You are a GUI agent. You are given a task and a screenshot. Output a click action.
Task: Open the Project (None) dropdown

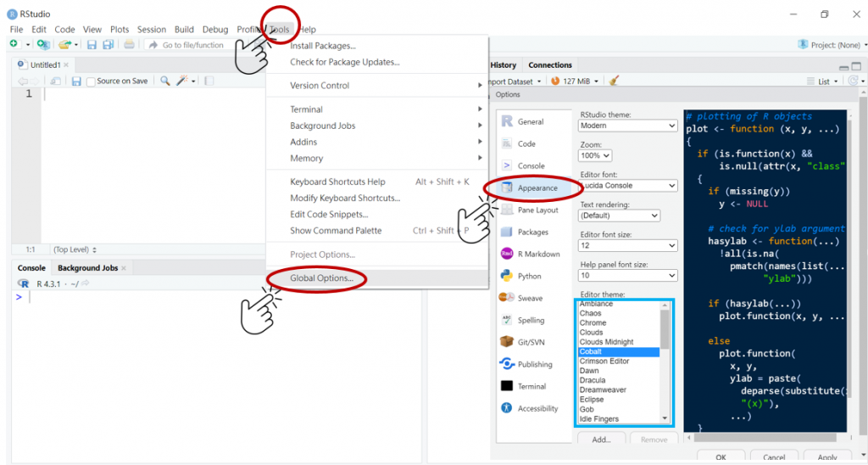[832, 45]
